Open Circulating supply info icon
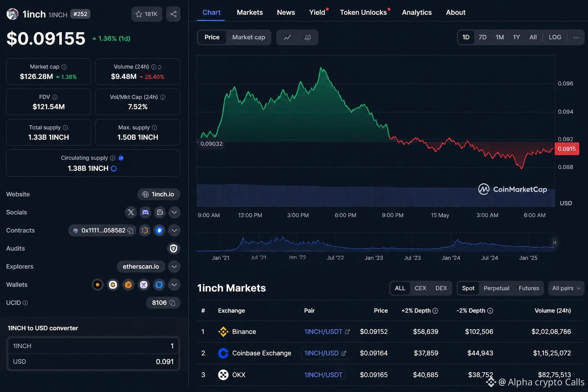This screenshot has width=588, height=392. pos(113,158)
